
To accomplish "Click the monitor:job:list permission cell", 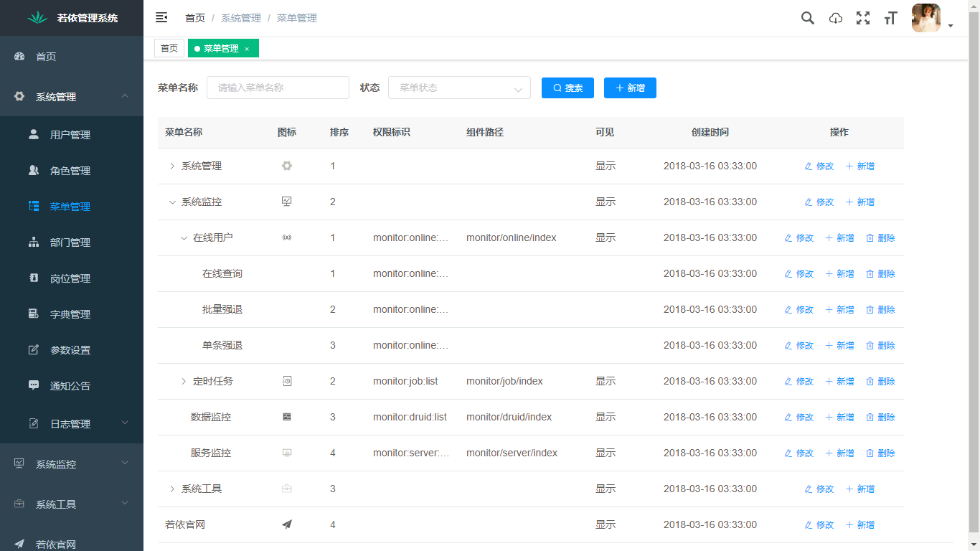I will tap(405, 381).
